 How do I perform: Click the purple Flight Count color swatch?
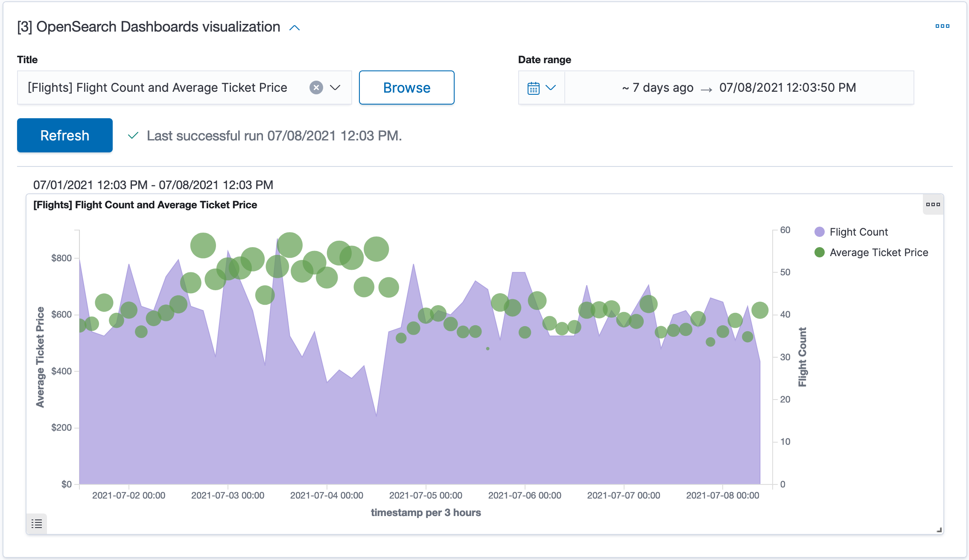click(x=820, y=232)
